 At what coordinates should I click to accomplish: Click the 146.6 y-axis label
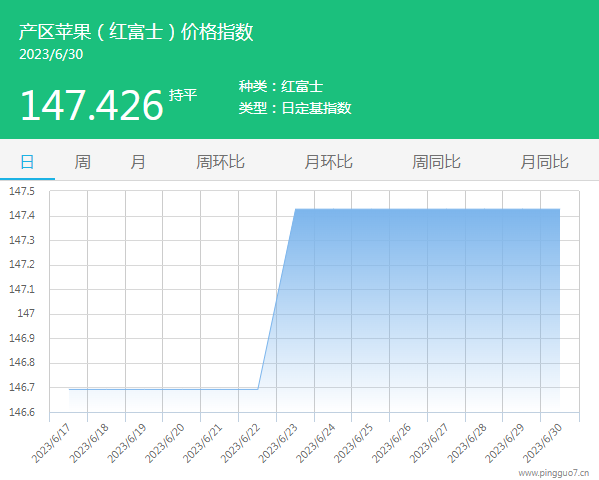point(22,412)
